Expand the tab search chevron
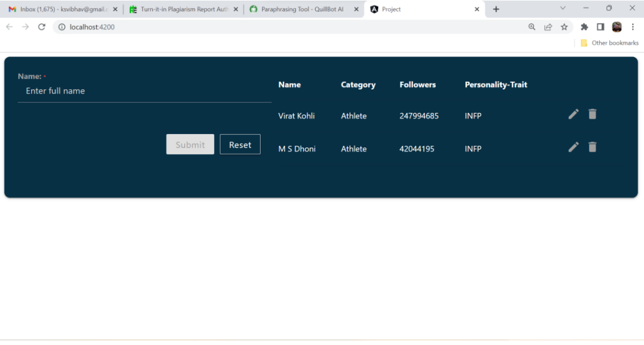Image resolution: width=644 pixels, height=345 pixels. pyautogui.click(x=562, y=9)
